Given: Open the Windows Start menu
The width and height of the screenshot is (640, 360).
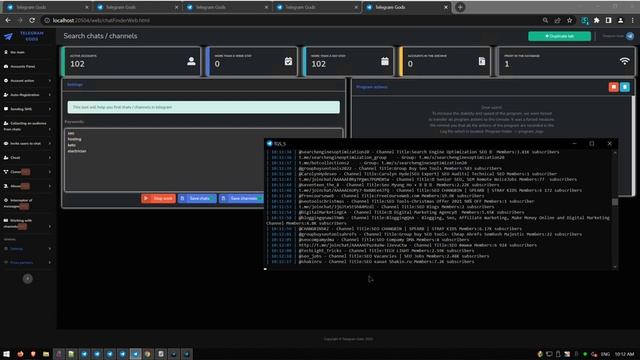Looking at the screenshot, I should (7, 354).
